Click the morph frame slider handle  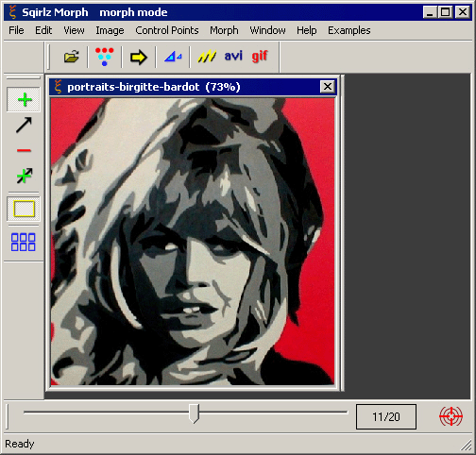[194, 413]
